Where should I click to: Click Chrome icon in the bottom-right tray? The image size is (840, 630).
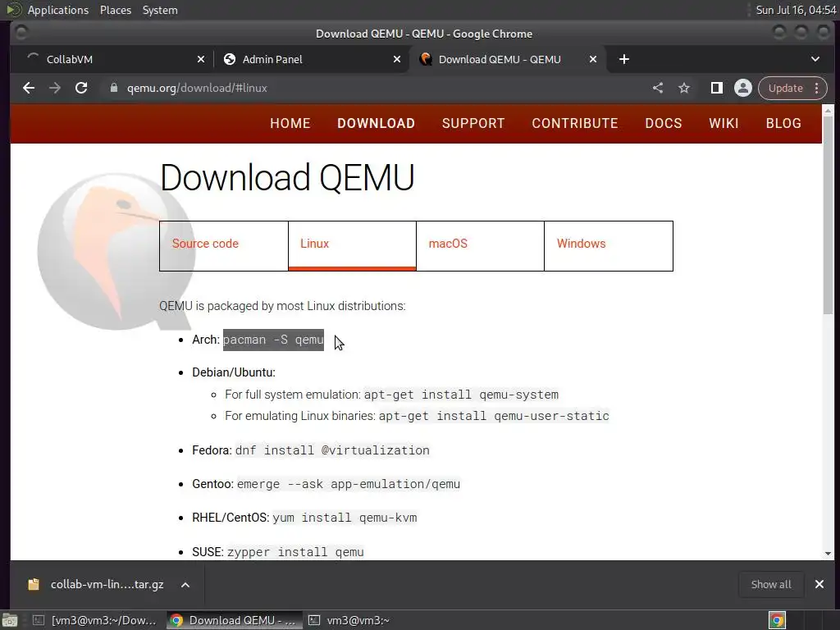[777, 620]
